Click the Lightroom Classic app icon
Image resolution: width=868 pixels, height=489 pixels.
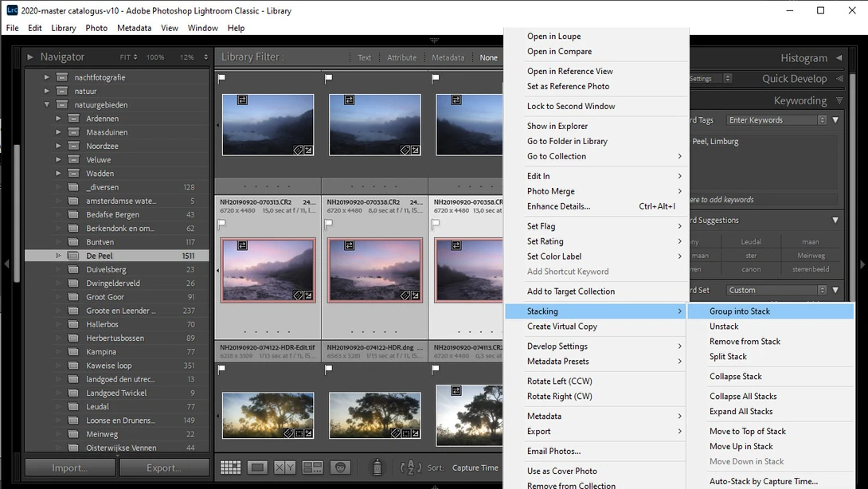point(12,10)
